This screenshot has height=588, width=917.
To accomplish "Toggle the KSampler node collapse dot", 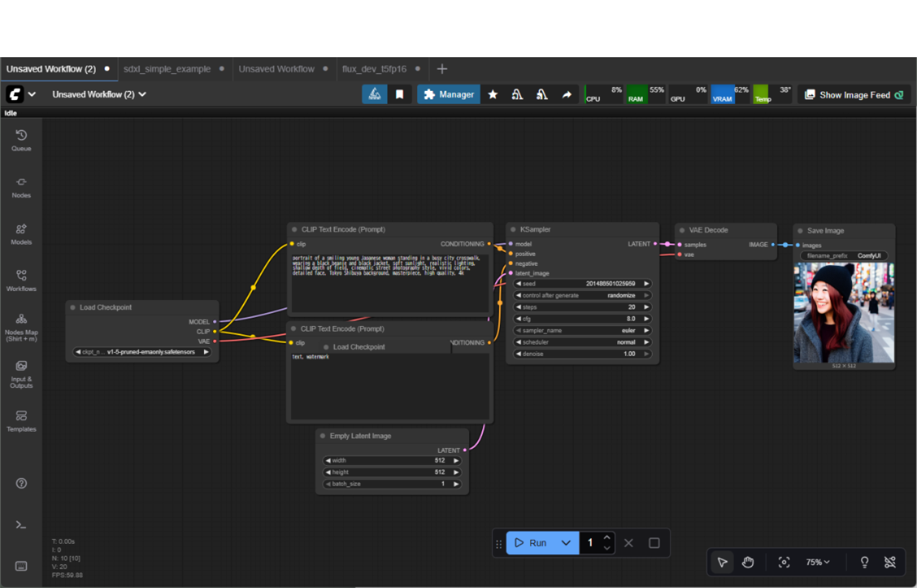I will click(513, 229).
